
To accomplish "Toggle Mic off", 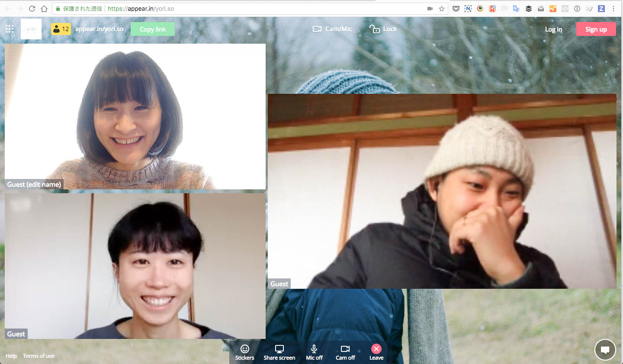I will (x=314, y=352).
